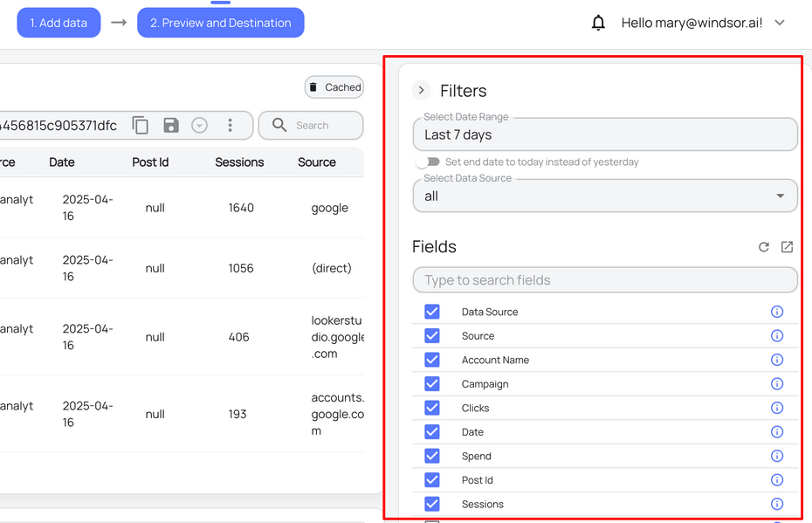Open Fields in external window icon
Screen dimensions: 812x523
point(787,247)
